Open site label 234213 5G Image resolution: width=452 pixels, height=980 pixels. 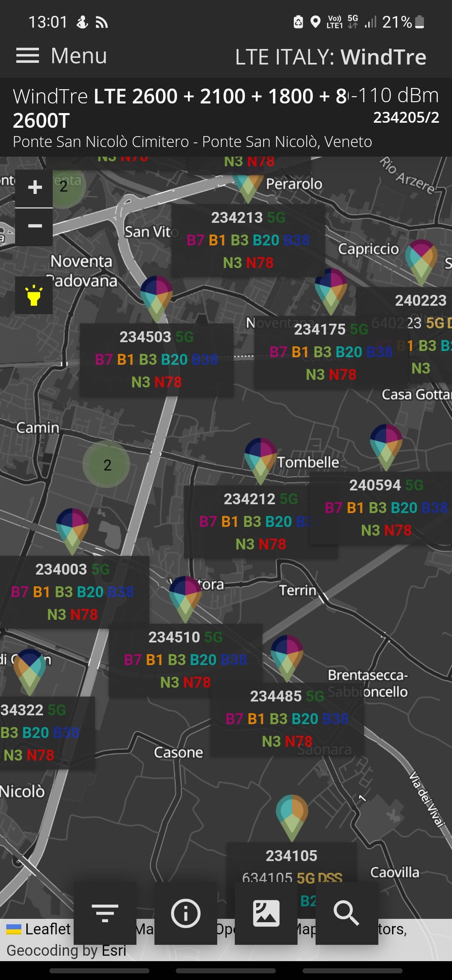point(248,240)
